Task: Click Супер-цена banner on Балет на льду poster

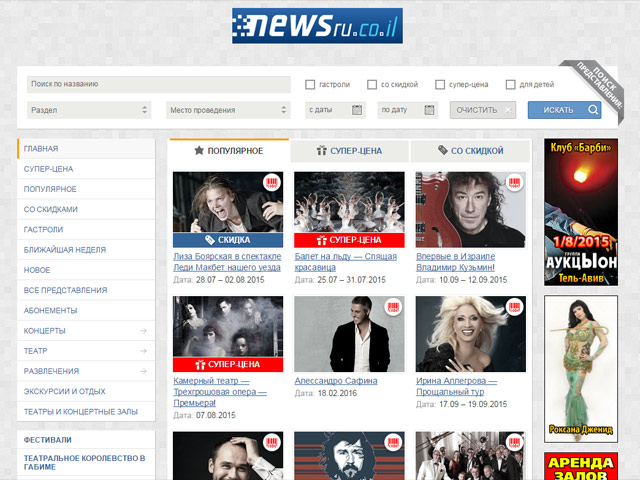Action: point(349,240)
